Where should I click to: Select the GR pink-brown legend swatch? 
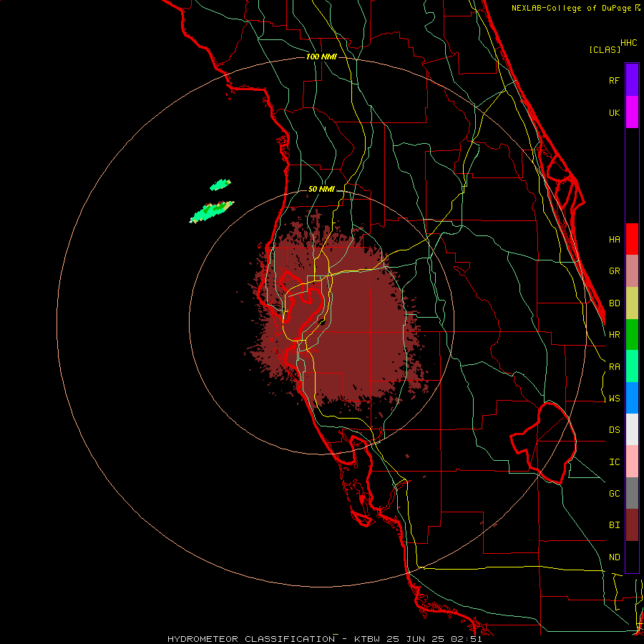[632, 271]
